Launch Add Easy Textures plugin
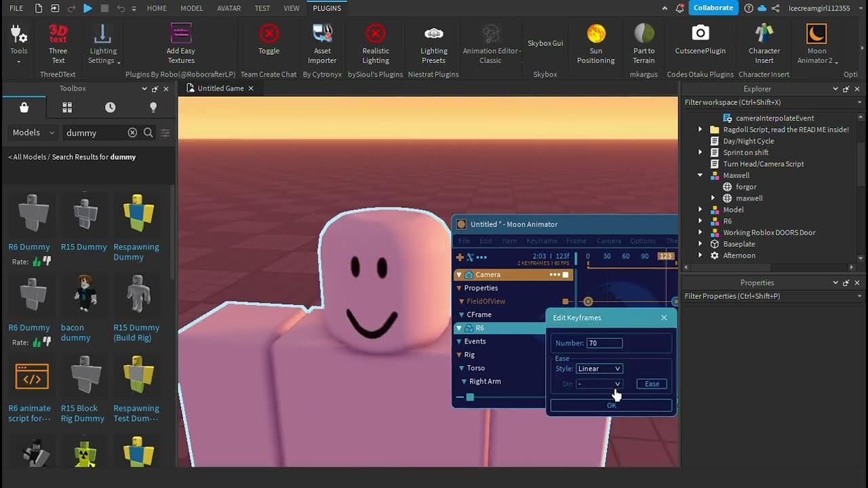Image resolution: width=868 pixels, height=488 pixels. (x=181, y=43)
